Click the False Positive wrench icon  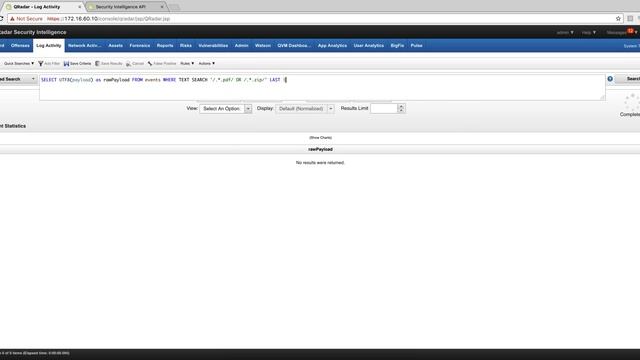coord(150,64)
